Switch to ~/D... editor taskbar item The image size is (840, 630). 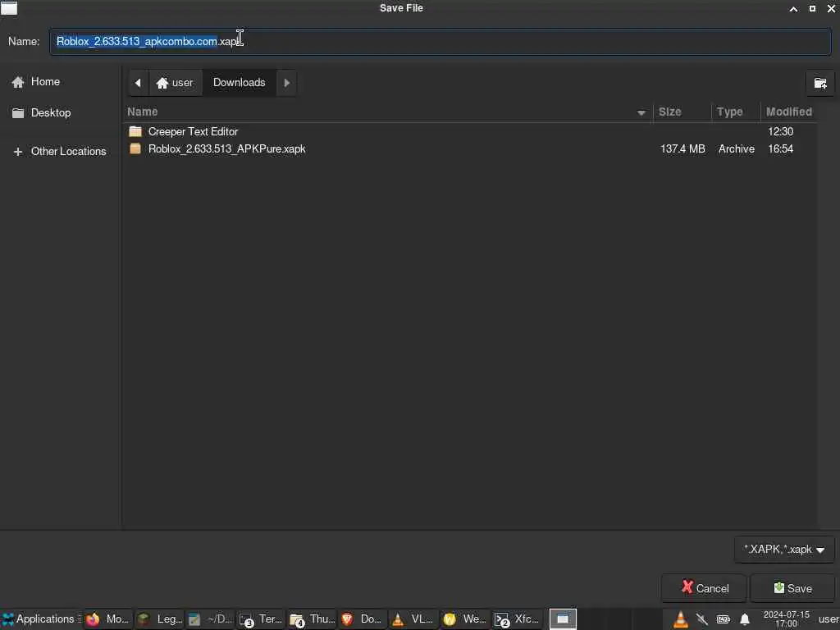[209, 619]
